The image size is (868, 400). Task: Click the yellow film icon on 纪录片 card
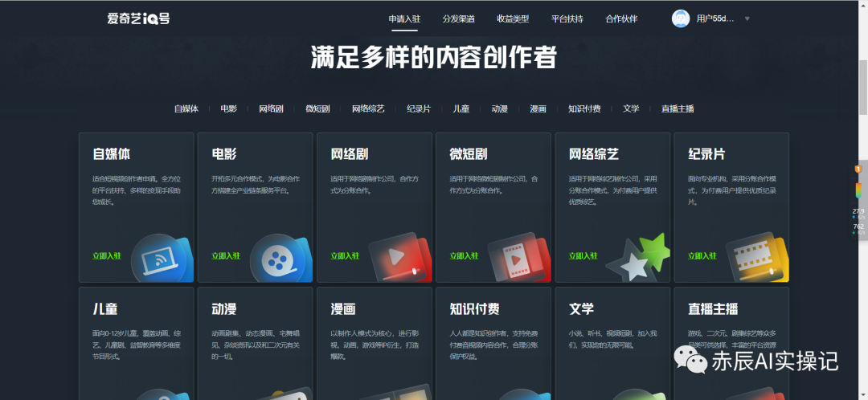pos(757,259)
